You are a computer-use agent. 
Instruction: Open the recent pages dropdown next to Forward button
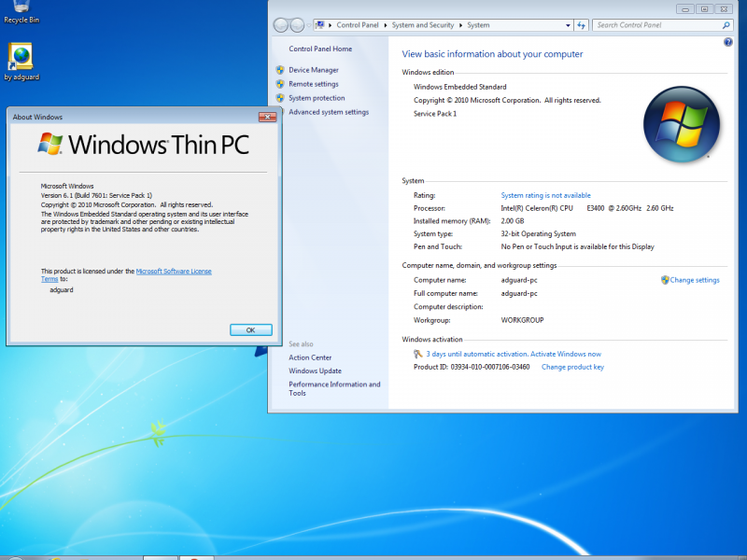coord(308,25)
